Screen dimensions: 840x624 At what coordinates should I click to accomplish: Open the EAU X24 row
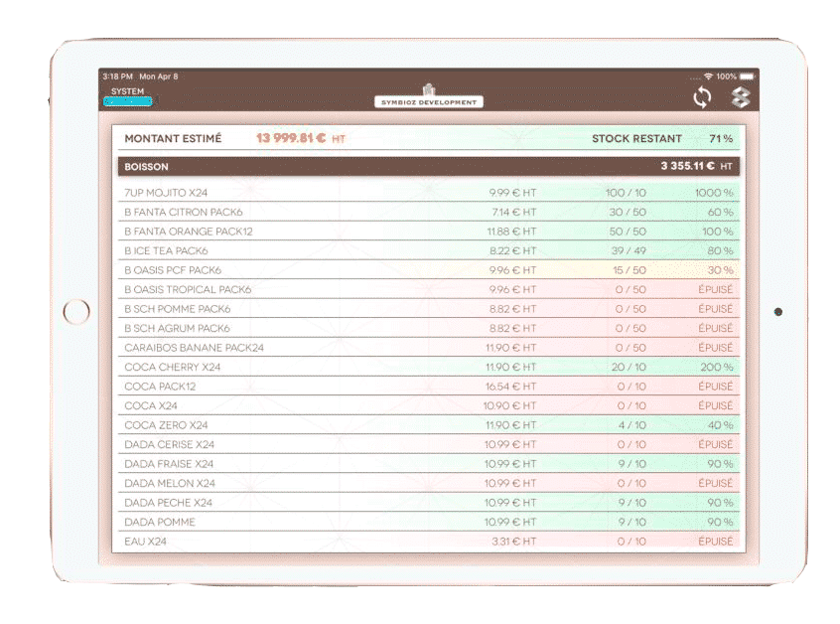tap(429, 541)
